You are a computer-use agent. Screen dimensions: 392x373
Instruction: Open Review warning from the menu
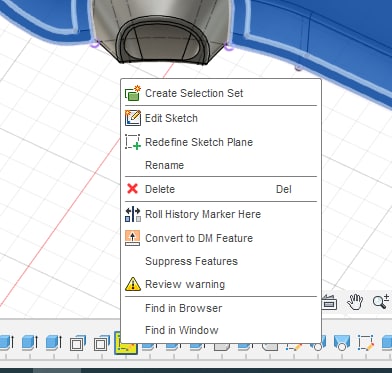[220, 284]
